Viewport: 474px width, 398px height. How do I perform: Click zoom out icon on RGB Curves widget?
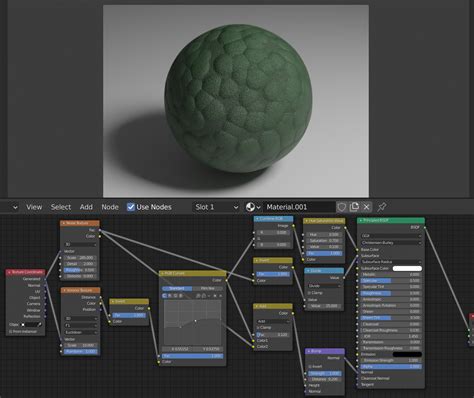[x=204, y=296]
